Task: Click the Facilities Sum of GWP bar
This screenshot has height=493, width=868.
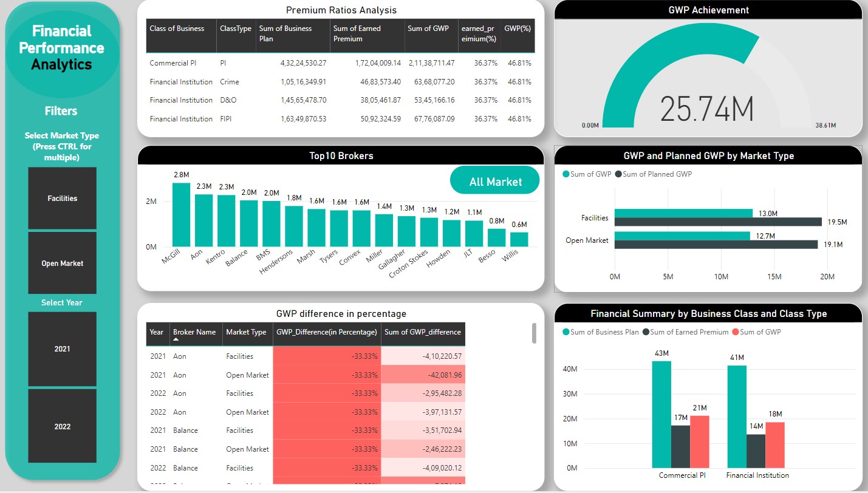Action: point(683,213)
